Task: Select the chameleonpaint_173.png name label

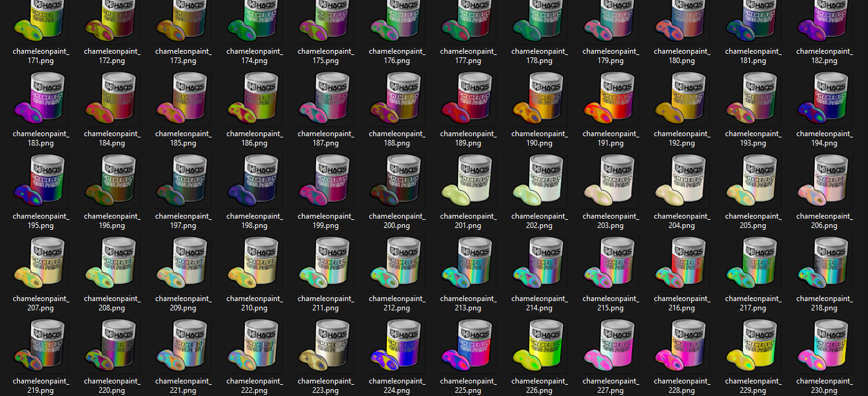Action: 183,56
